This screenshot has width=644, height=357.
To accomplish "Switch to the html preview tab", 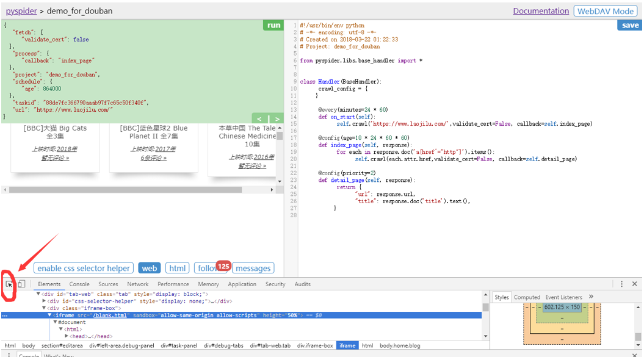I will click(178, 268).
